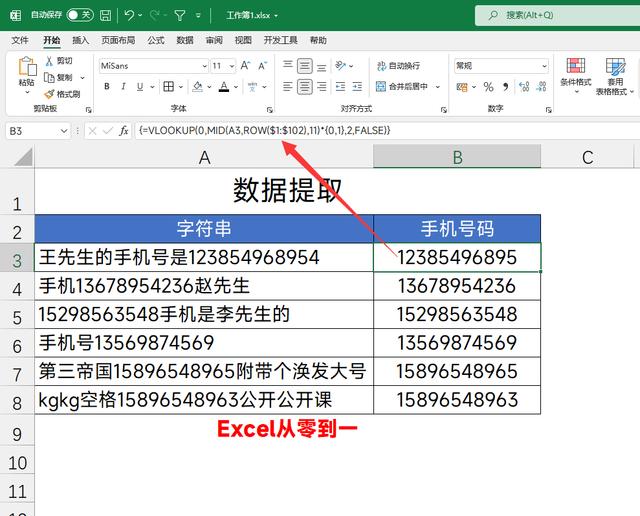This screenshot has width=640, height=516.
Task: Click the 粘贴 paste icon
Action: (27, 66)
